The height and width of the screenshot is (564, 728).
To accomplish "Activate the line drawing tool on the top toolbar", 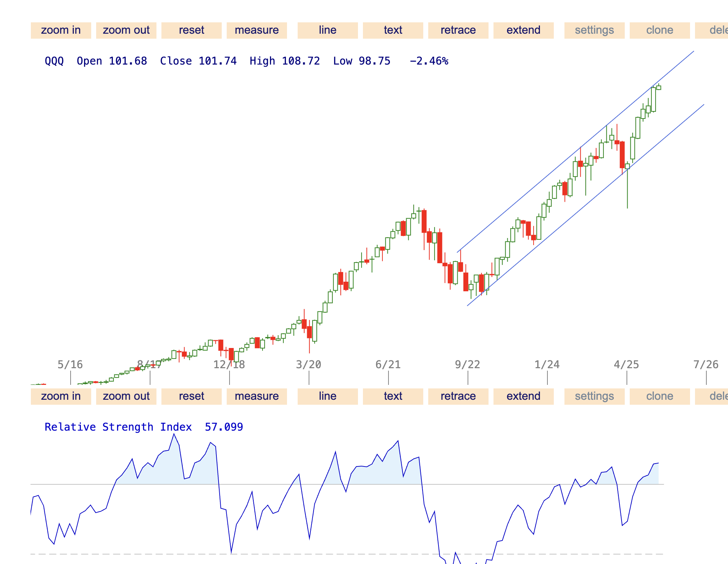I will (x=327, y=30).
